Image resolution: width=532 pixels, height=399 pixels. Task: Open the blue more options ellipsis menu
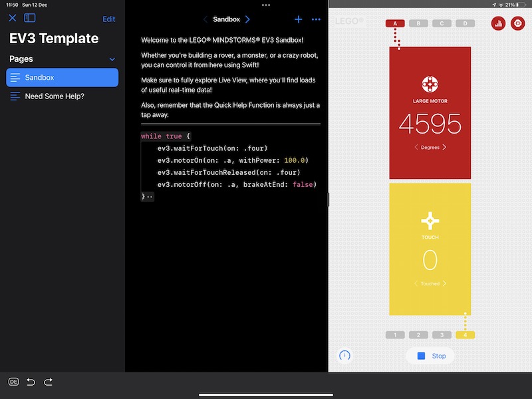[316, 19]
